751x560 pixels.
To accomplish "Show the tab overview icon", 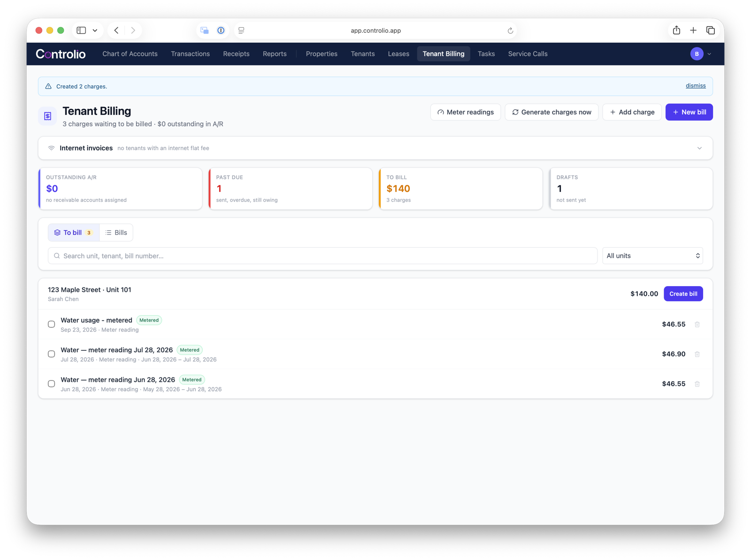I will (711, 30).
